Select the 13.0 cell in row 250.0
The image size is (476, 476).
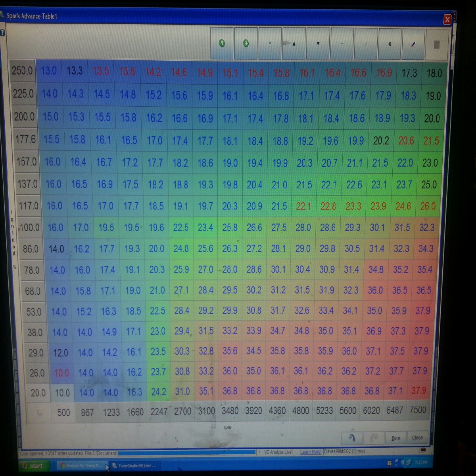click(x=48, y=71)
